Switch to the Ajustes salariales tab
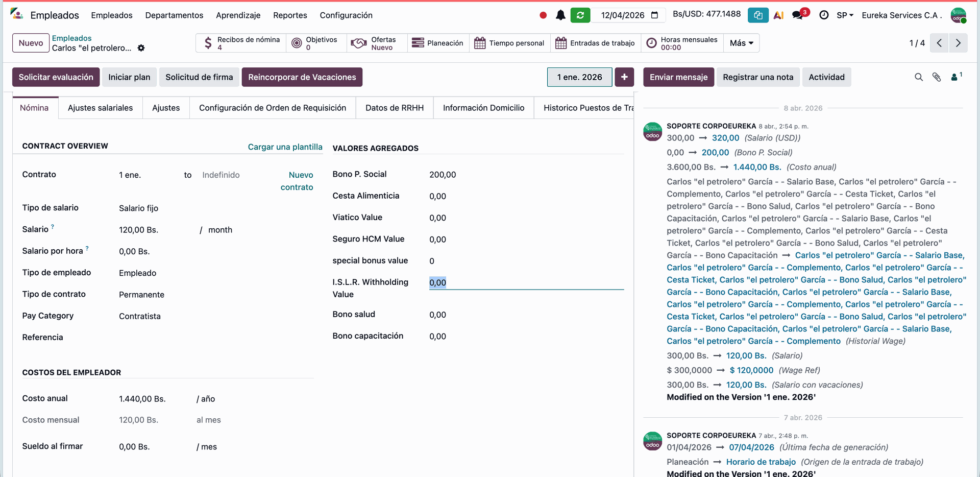This screenshot has width=980, height=477. point(100,108)
